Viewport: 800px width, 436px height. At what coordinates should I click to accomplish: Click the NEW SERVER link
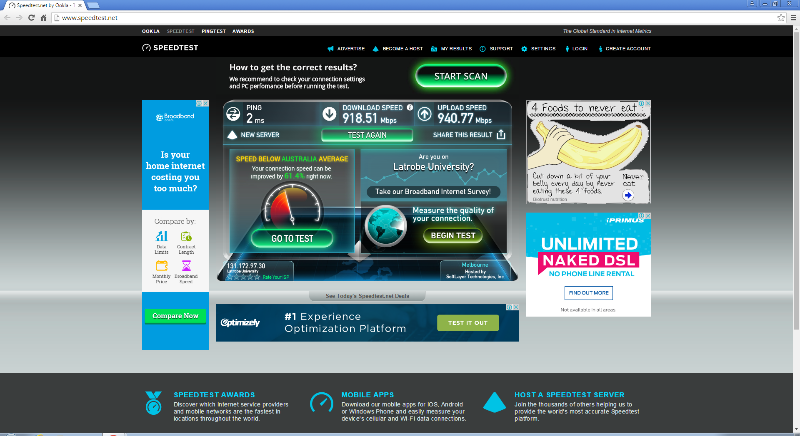260,135
